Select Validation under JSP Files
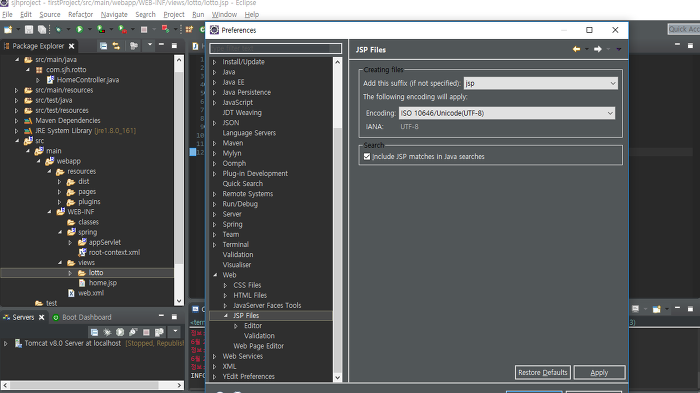This screenshot has width=700, height=393. tap(259, 336)
